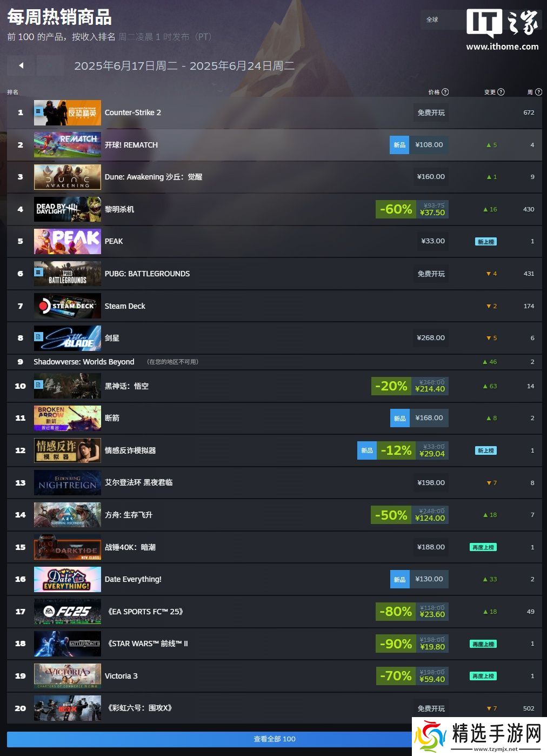Click Counter-Strike 2 game thumbnail

[x=68, y=112]
